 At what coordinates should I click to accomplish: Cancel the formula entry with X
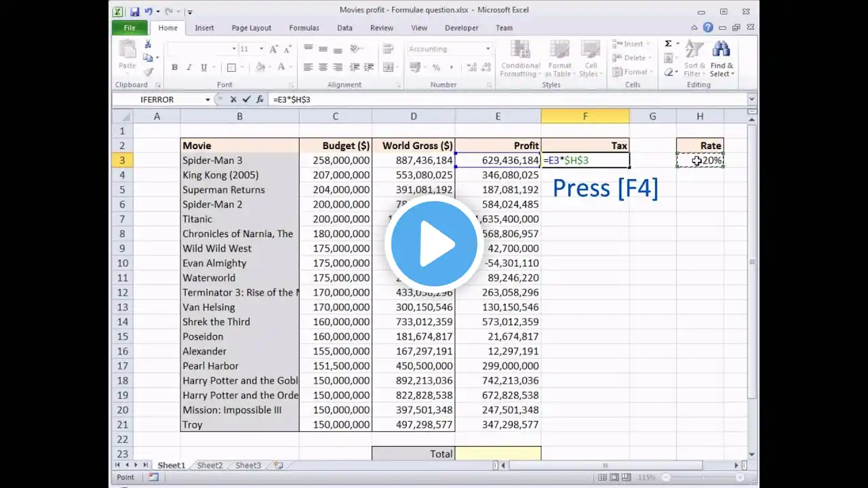233,100
